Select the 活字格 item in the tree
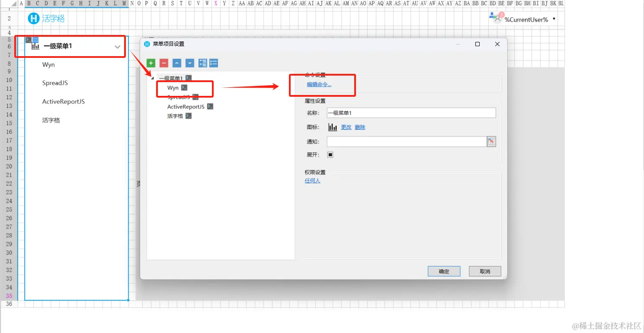 175,116
